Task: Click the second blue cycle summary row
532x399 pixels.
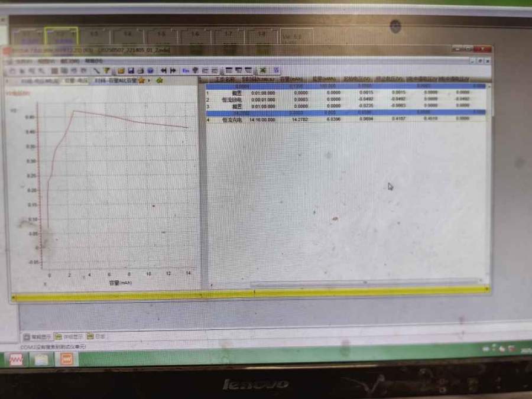Action: (346, 112)
